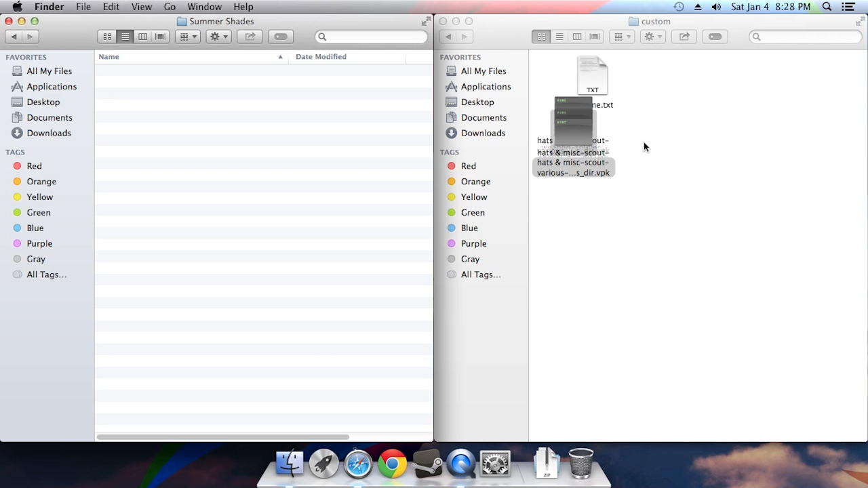The image size is (868, 488).
Task: Open the Finder menu
Action: [49, 7]
